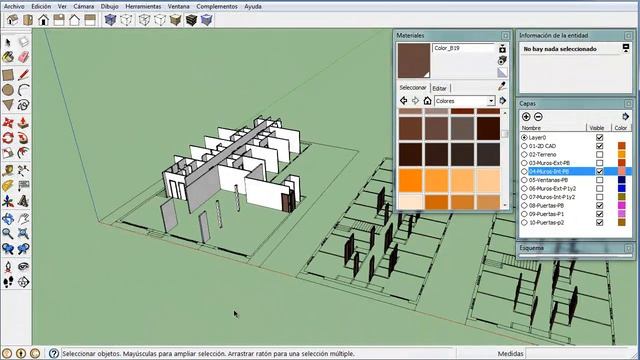Set 10-Puertas-p2 as active layer
This screenshot has height=360, width=640.
click(x=524, y=222)
